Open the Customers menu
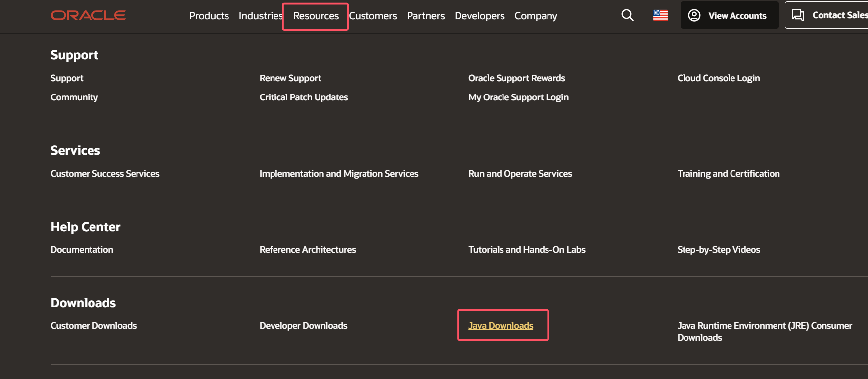868x379 pixels. point(373,16)
